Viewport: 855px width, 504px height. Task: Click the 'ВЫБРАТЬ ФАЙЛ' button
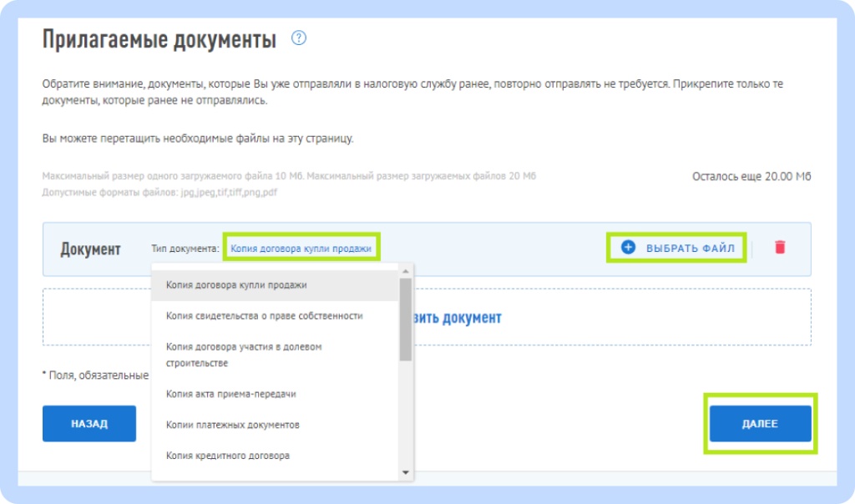(681, 246)
